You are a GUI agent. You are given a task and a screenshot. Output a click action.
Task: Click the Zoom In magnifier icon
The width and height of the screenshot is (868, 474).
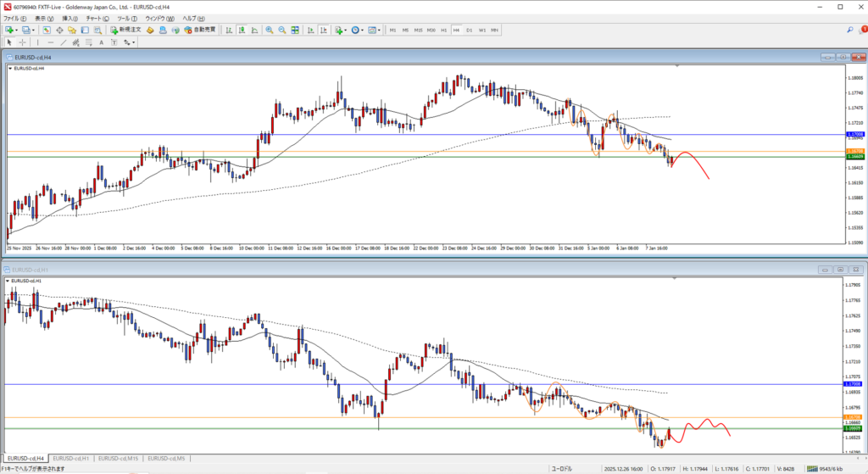(x=269, y=30)
